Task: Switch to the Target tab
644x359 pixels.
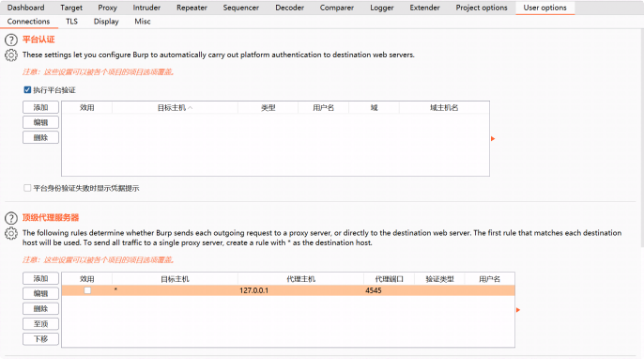Action: (x=71, y=8)
